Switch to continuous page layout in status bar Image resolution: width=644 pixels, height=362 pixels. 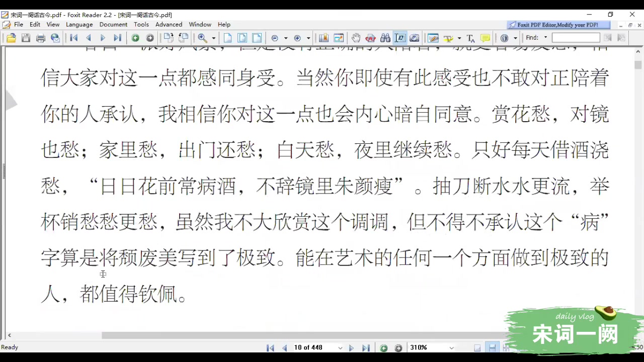click(x=492, y=348)
